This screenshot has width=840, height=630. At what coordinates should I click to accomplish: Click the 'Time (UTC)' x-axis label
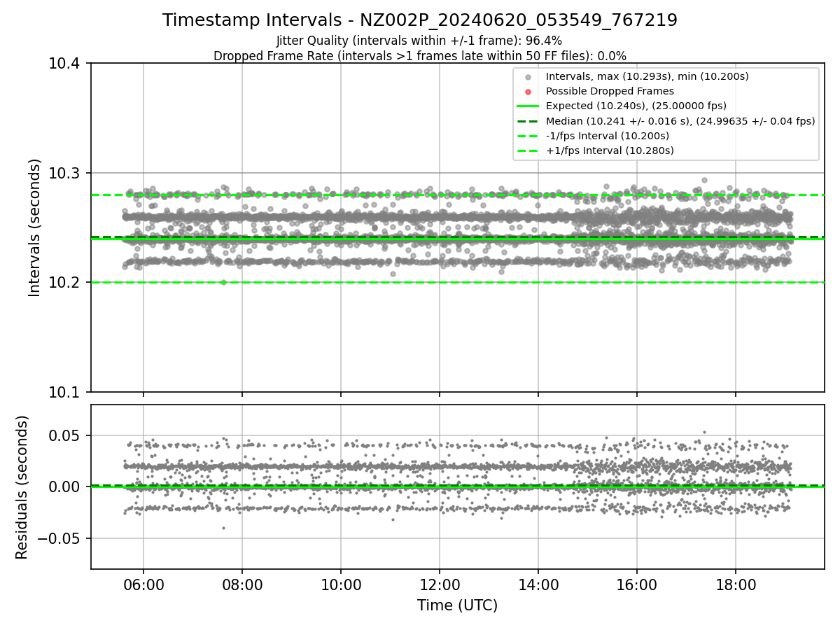pos(457,605)
